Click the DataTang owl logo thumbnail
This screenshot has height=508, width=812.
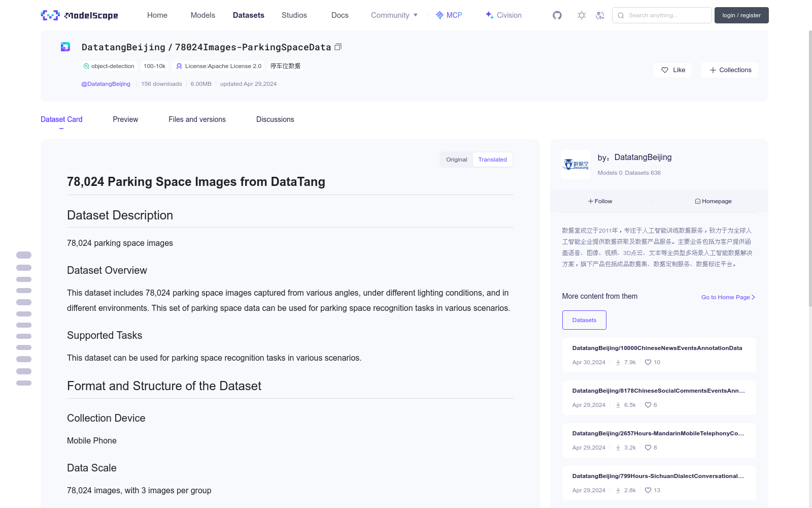click(x=576, y=165)
